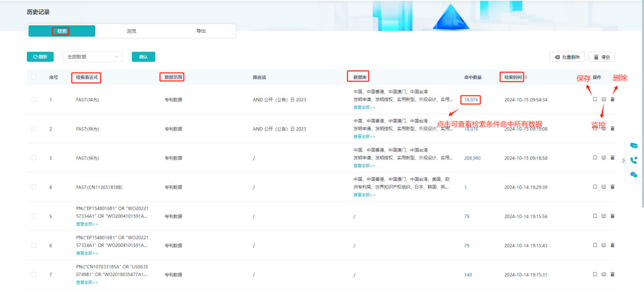Click the trash icon for row 7
644x292 pixels.
pos(612,274)
